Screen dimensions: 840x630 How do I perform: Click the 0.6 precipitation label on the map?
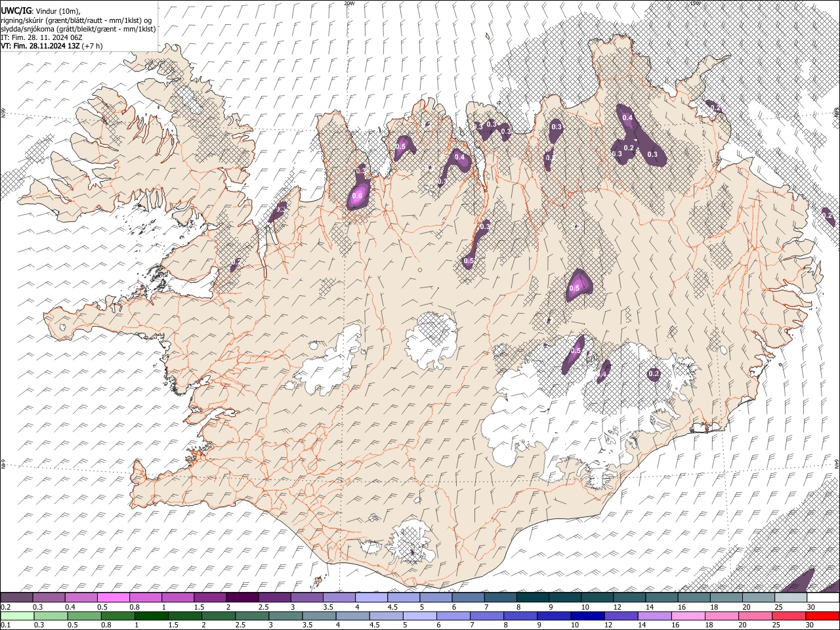[358, 196]
